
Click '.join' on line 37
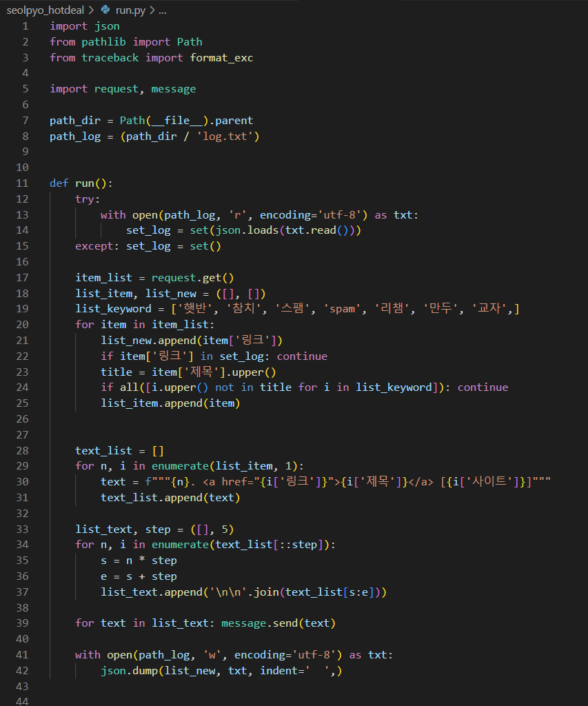tap(263, 592)
